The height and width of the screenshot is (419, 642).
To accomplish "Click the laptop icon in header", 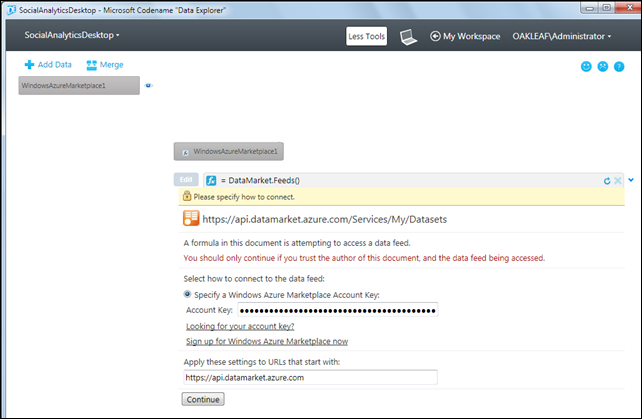I will [408, 37].
